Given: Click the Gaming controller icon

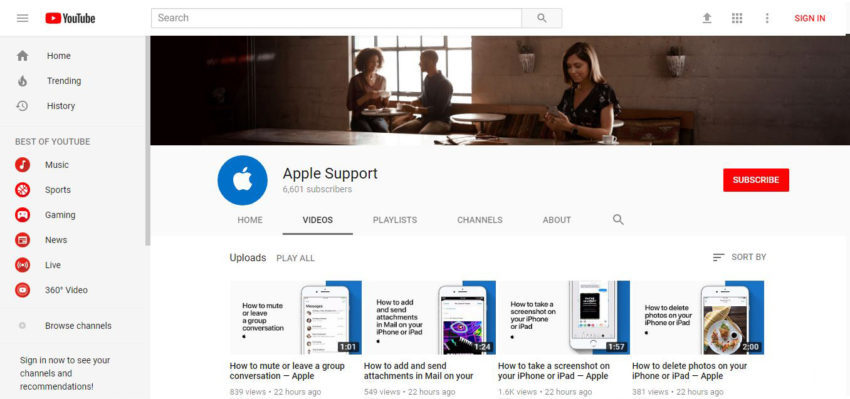Looking at the screenshot, I should pyautogui.click(x=22, y=215).
